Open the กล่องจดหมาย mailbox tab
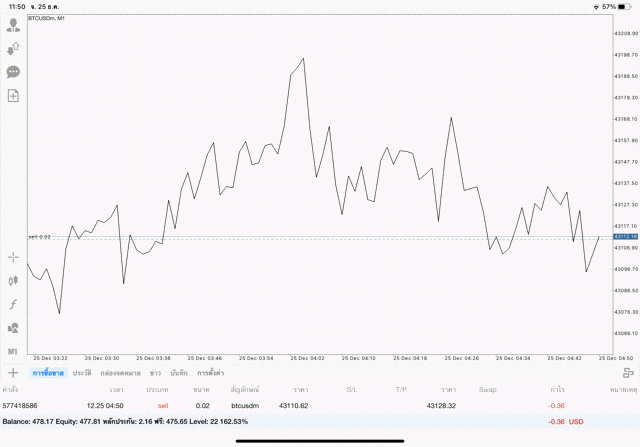This screenshot has height=447, width=640. click(119, 372)
